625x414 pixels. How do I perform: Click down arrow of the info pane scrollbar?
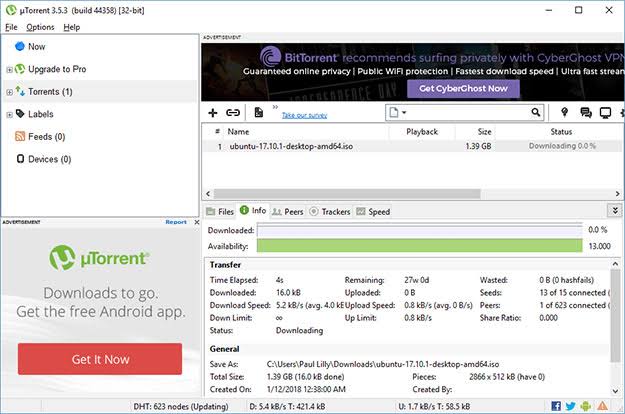coord(615,391)
